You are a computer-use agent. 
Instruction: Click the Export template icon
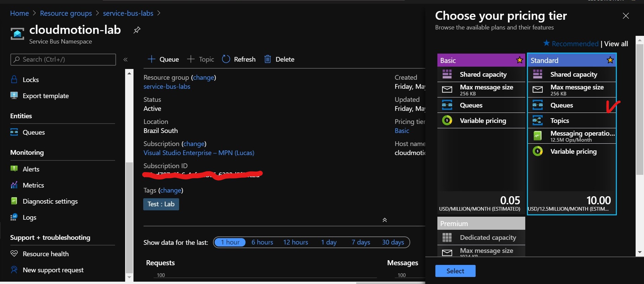coord(14,95)
